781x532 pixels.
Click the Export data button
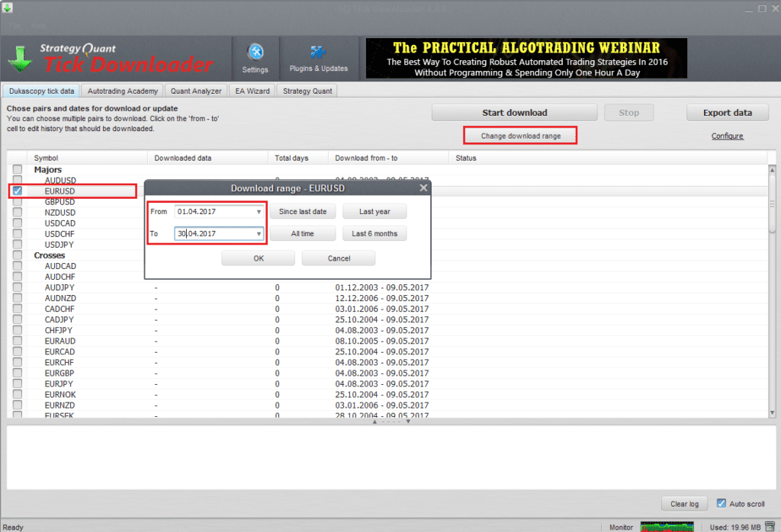point(727,113)
